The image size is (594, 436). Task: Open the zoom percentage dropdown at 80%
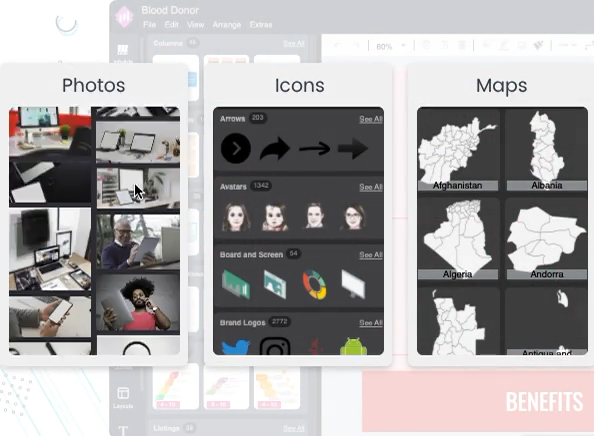[x=391, y=46]
